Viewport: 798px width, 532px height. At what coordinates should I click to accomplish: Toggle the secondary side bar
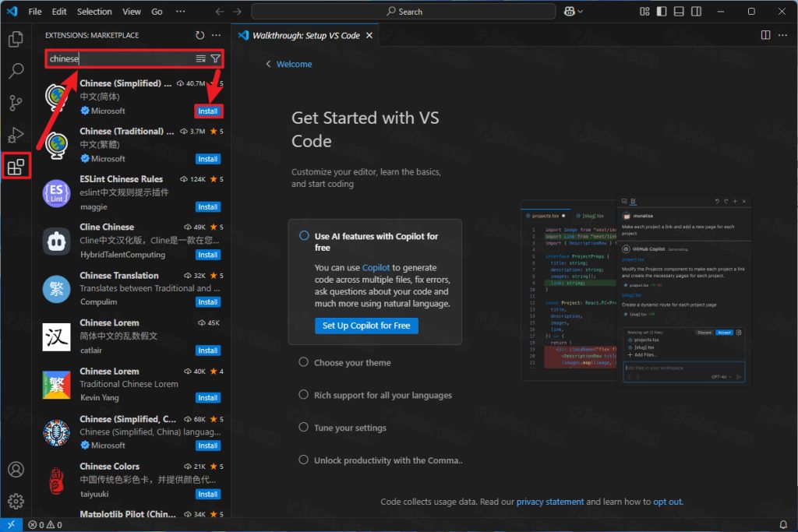pos(696,12)
